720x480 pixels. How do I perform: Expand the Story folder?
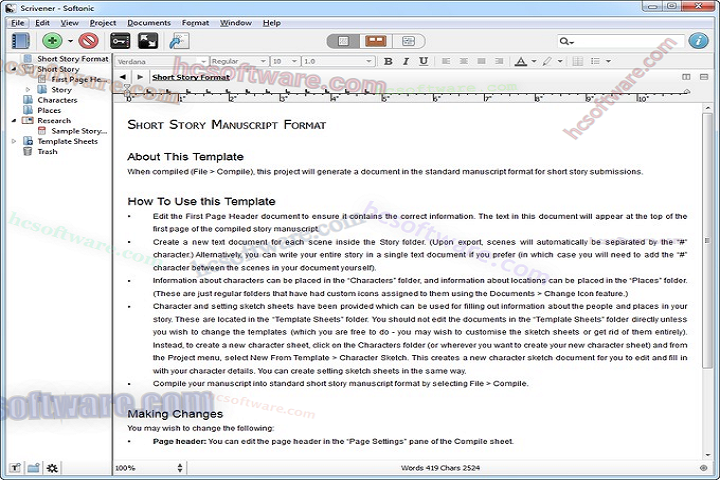click(x=28, y=90)
